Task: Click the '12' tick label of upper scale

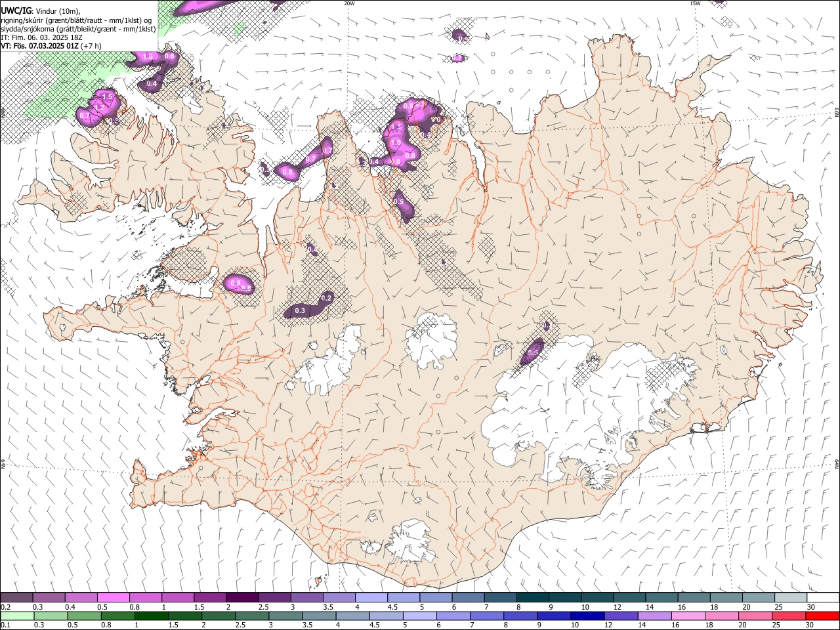Action: point(618,607)
